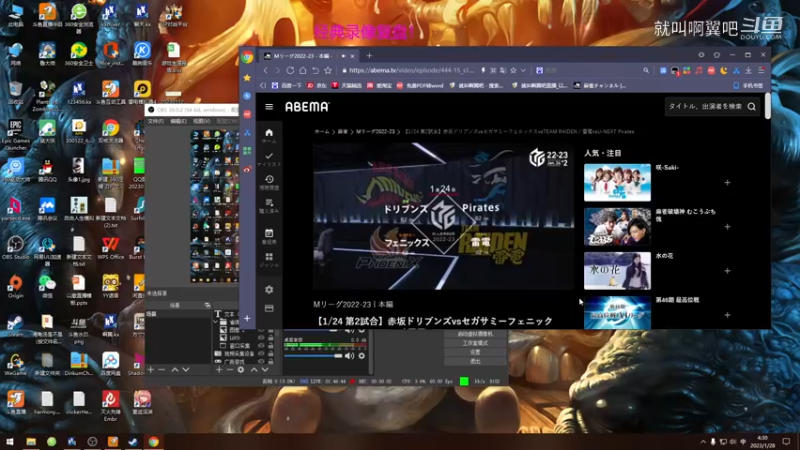Move source up with OBS sources arrow
The width and height of the screenshot is (800, 450).
coord(254,369)
